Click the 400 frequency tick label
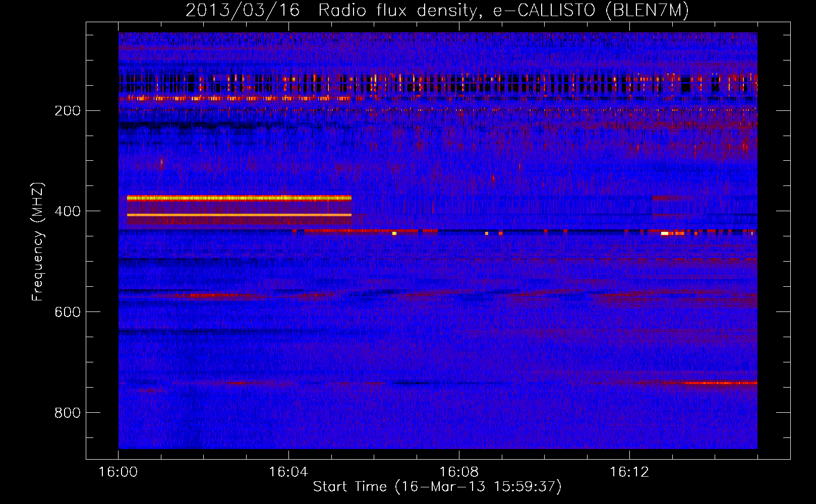Image resolution: width=816 pixels, height=504 pixels. [x=68, y=212]
